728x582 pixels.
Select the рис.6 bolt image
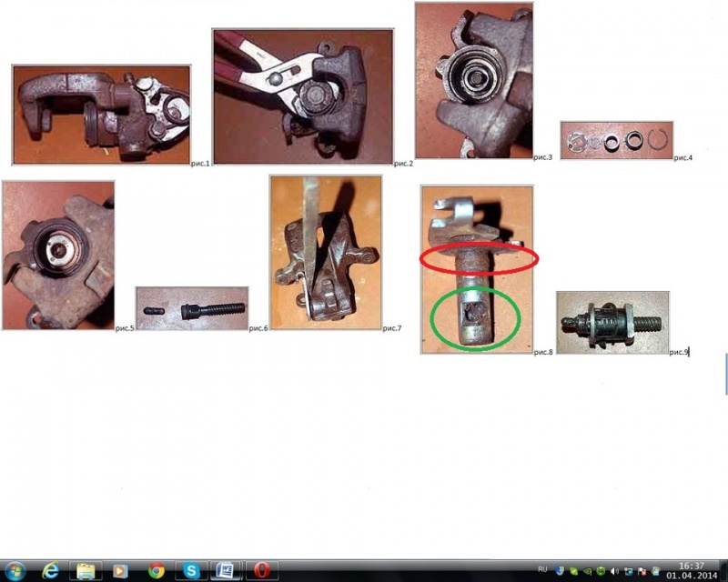click(191, 307)
